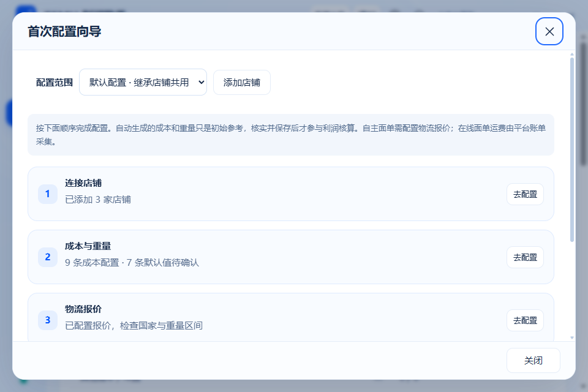Click the 成本与重量 step title
This screenshot has height=392, width=588.
[x=88, y=246]
